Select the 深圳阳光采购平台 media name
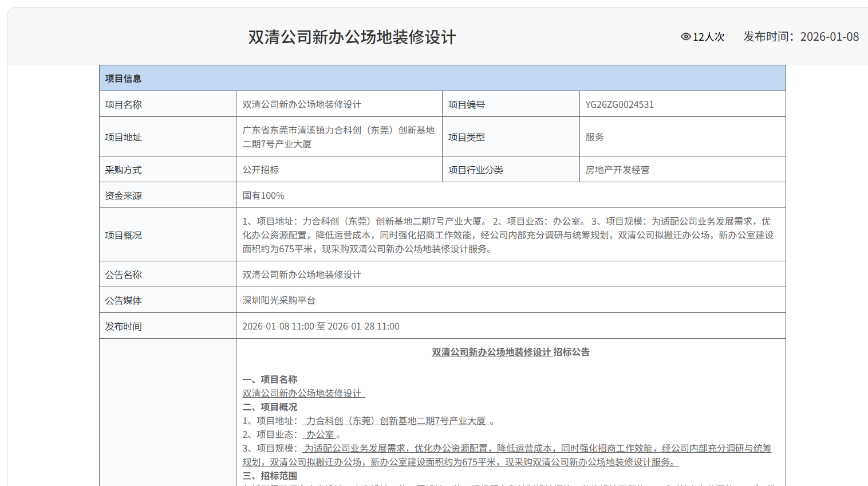Image resolution: width=868 pixels, height=486 pixels. (x=280, y=300)
